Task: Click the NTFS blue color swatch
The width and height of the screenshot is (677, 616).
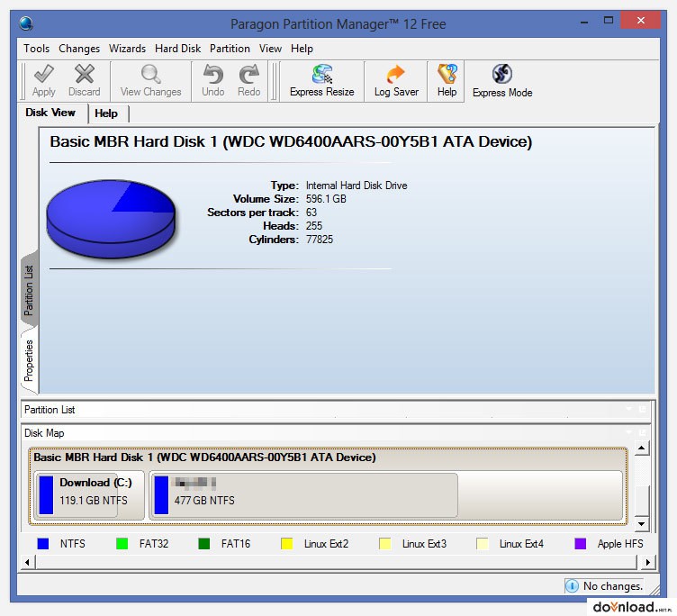Action: [42, 543]
